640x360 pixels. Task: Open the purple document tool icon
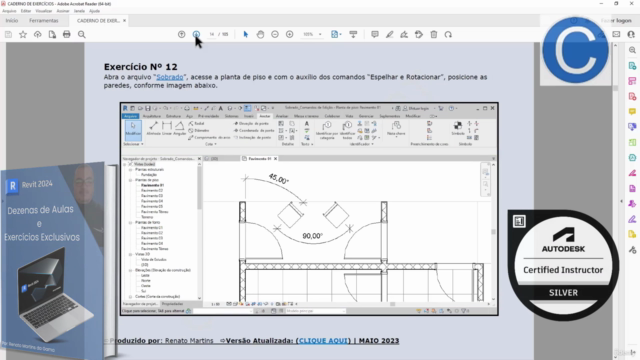pyautogui.click(x=632, y=188)
